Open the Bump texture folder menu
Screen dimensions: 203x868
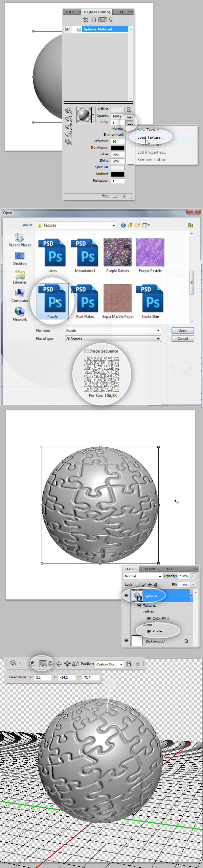point(129,123)
